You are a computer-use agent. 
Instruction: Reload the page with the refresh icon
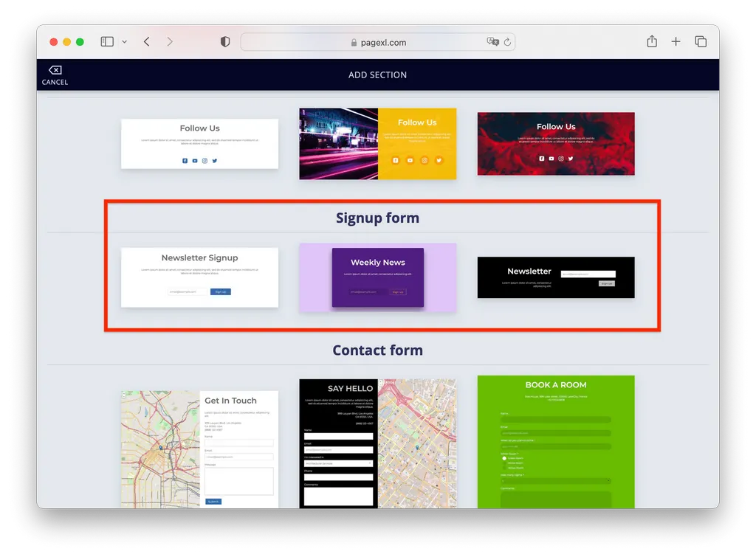(x=507, y=42)
